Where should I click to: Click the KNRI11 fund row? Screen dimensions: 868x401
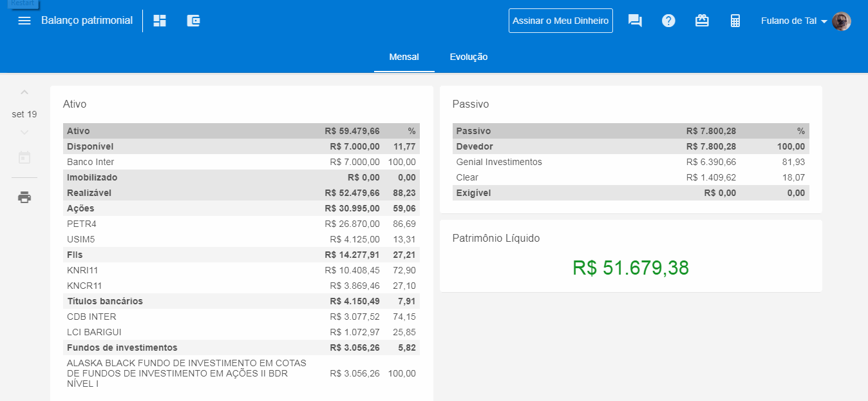pos(241,270)
